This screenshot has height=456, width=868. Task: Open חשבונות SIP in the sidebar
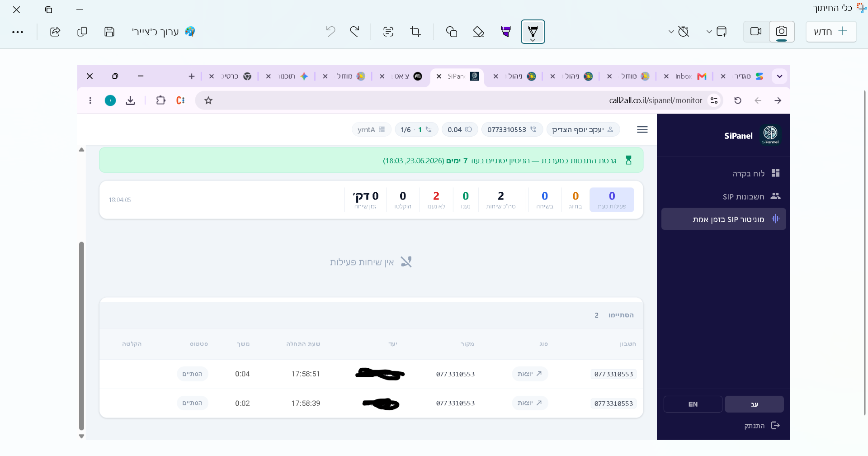[724, 196]
